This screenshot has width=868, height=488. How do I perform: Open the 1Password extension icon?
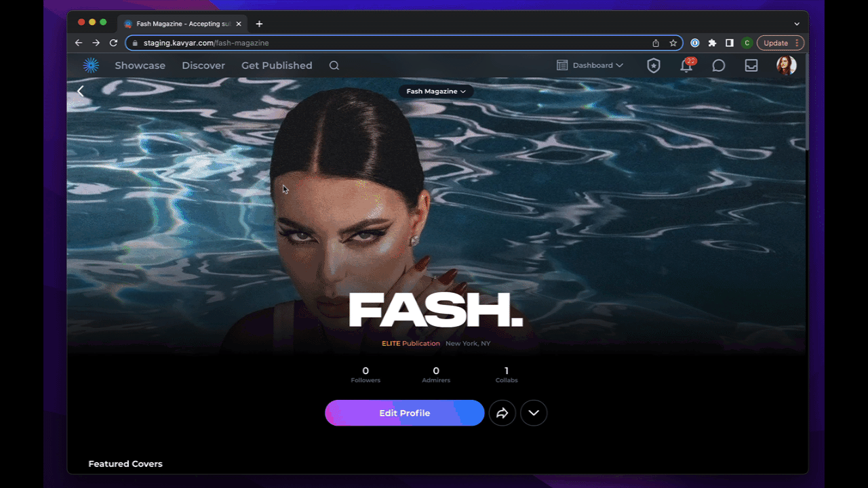click(695, 43)
